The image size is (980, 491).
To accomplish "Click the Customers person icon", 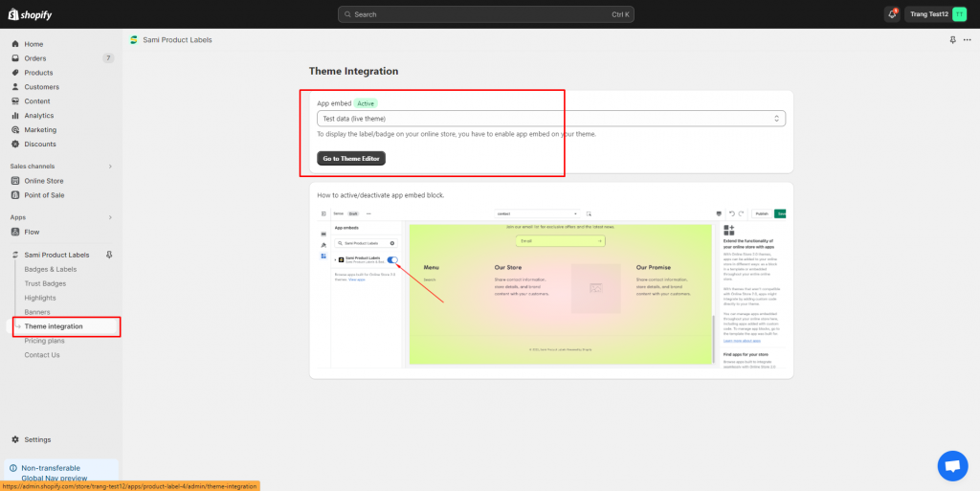I will pos(15,87).
